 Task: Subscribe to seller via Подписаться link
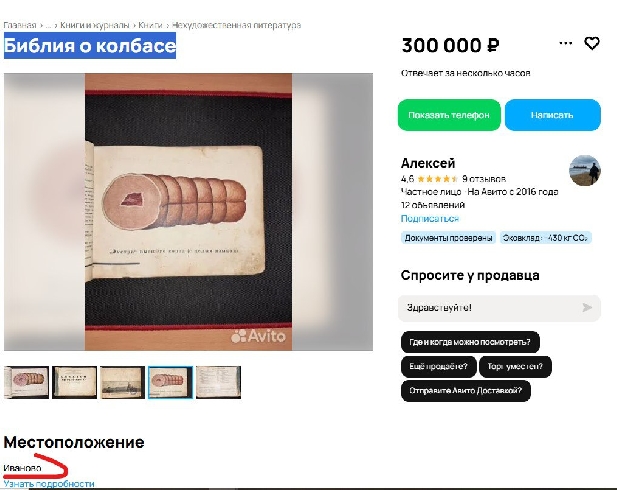[x=430, y=218]
